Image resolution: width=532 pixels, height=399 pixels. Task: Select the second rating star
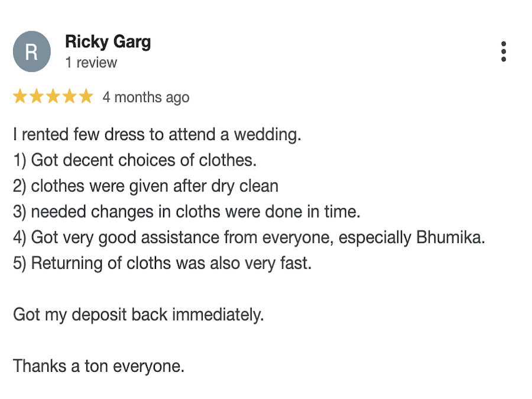pos(37,96)
